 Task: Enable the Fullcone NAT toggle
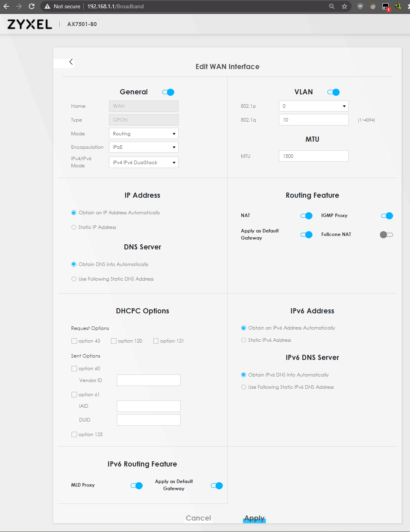coord(386,235)
